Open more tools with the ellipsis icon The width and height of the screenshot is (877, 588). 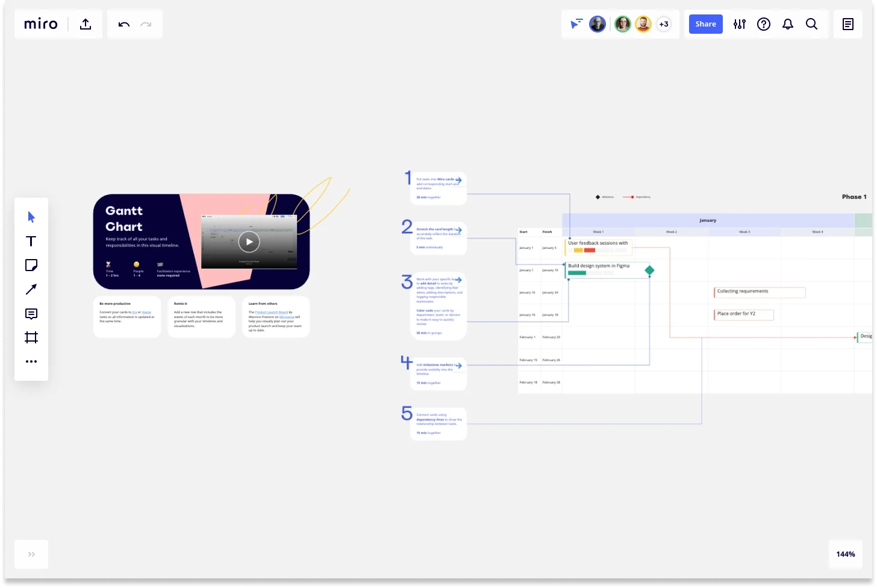point(31,361)
